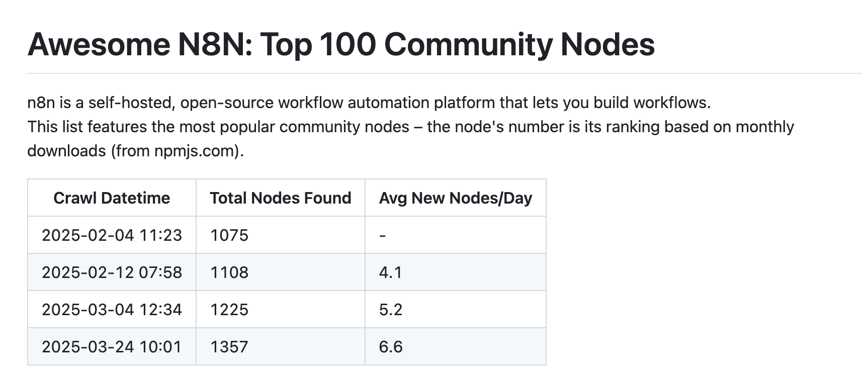Click the line about ranking by monthly downloads
Image resolution: width=868 pixels, height=374 pixels.
click(x=410, y=127)
